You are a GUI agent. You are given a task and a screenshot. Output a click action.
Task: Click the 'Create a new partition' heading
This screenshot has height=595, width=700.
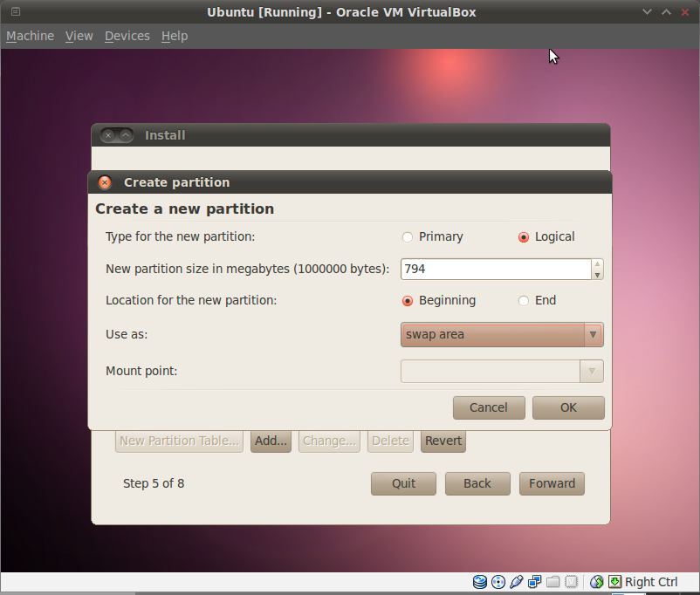185,209
